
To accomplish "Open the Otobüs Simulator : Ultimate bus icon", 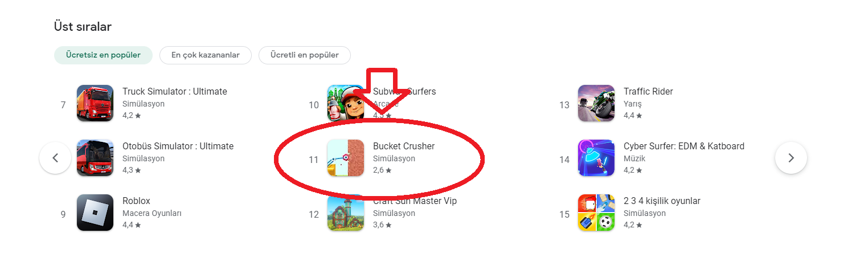I will pyautogui.click(x=95, y=158).
